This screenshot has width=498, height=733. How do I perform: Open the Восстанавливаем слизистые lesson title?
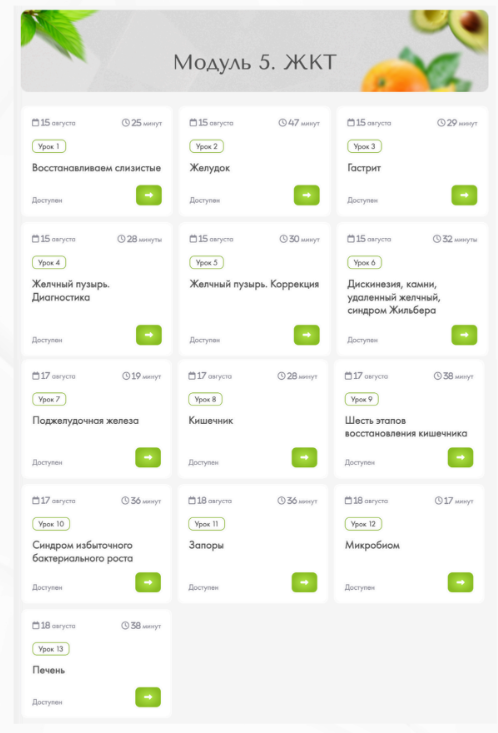[96, 168]
